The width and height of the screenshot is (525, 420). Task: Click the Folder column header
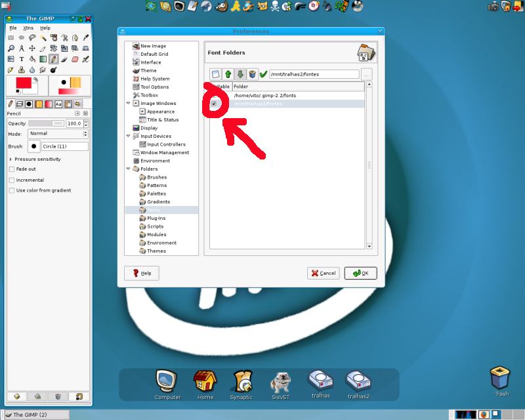(x=299, y=87)
